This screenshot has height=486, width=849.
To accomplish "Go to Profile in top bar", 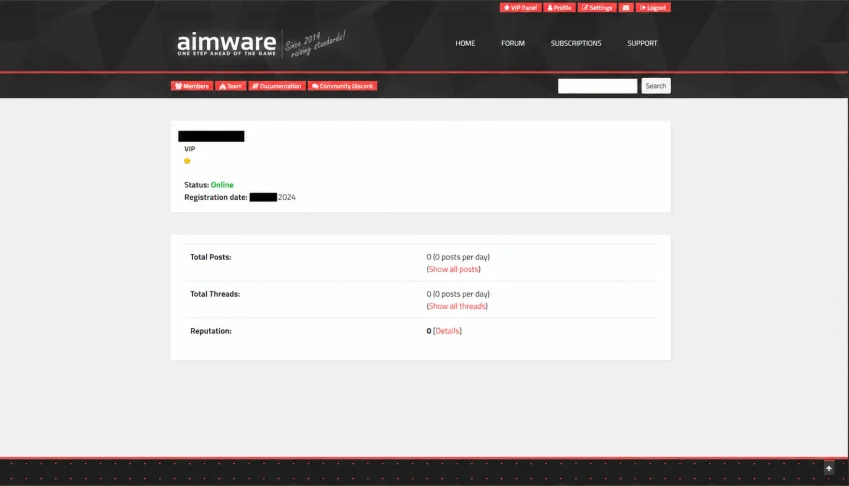I will [x=559, y=8].
